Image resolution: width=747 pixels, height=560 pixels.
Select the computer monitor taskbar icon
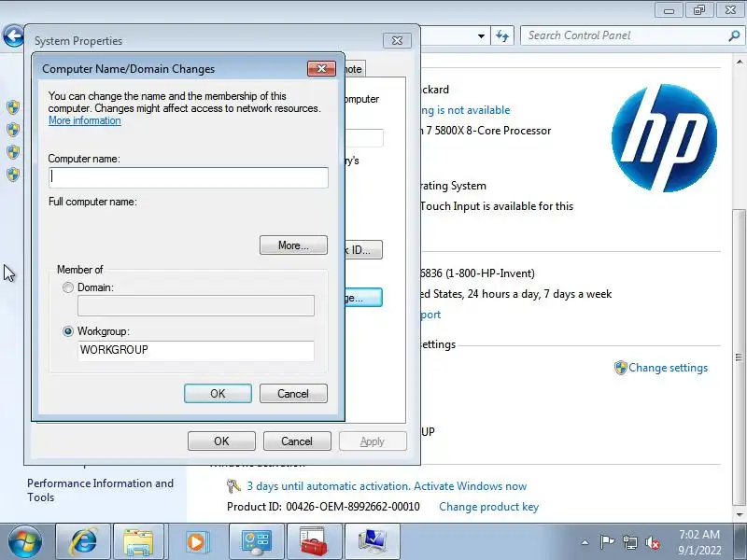click(372, 542)
